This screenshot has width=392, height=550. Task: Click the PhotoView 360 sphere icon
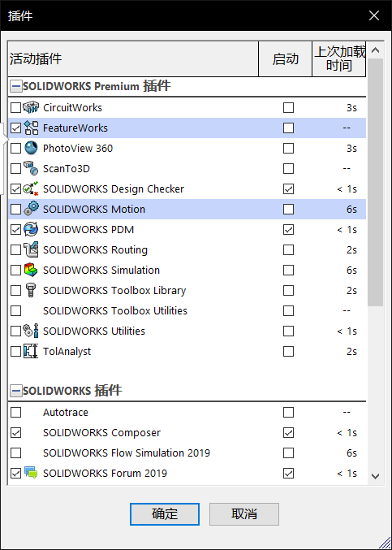(31, 148)
